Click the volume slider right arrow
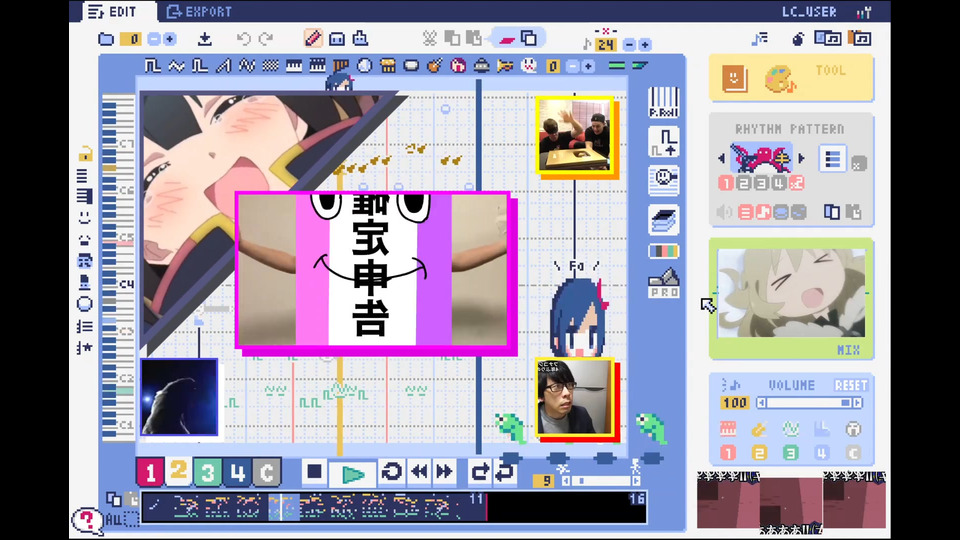The image size is (960, 540). pos(858,403)
